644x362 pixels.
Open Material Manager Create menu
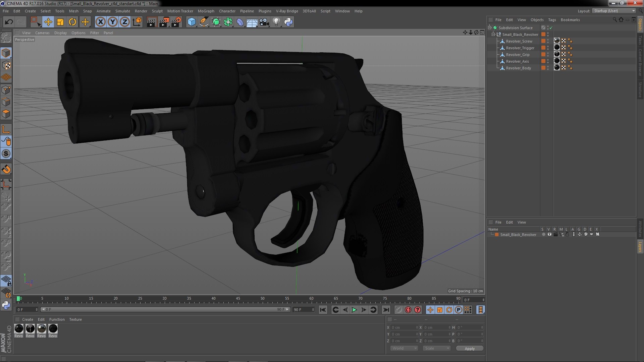click(28, 319)
